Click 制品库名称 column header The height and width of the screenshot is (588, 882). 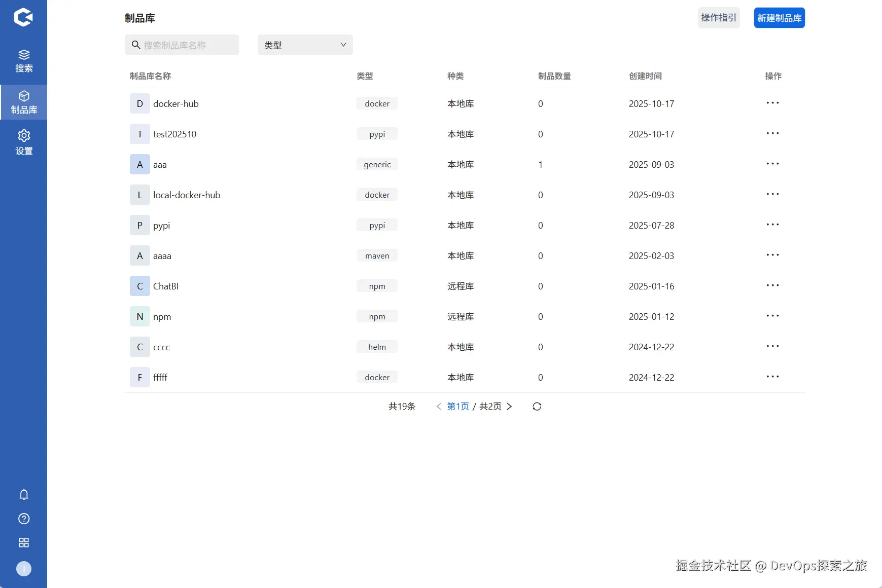[x=150, y=76]
